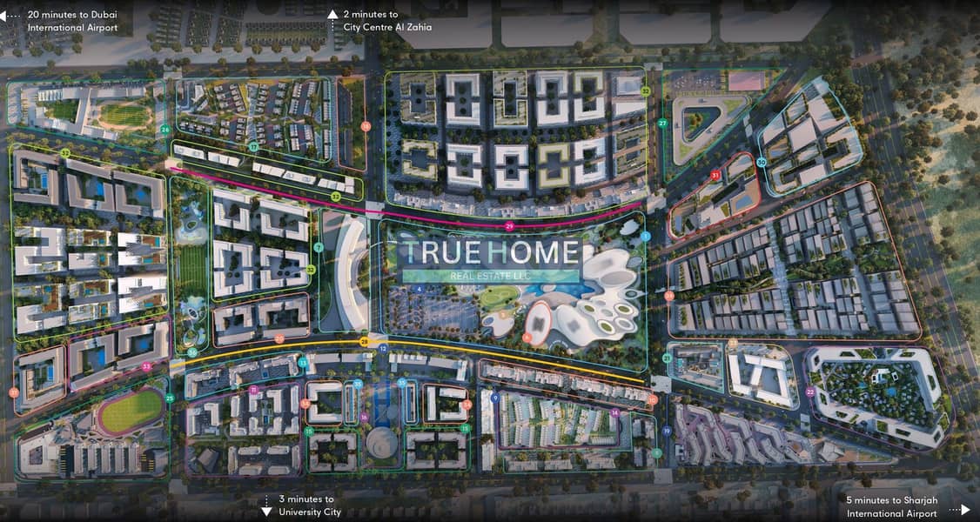Viewport: 980px width, 522px height.
Task: Select the orange number 34 zone marker
Action: click(668, 296)
